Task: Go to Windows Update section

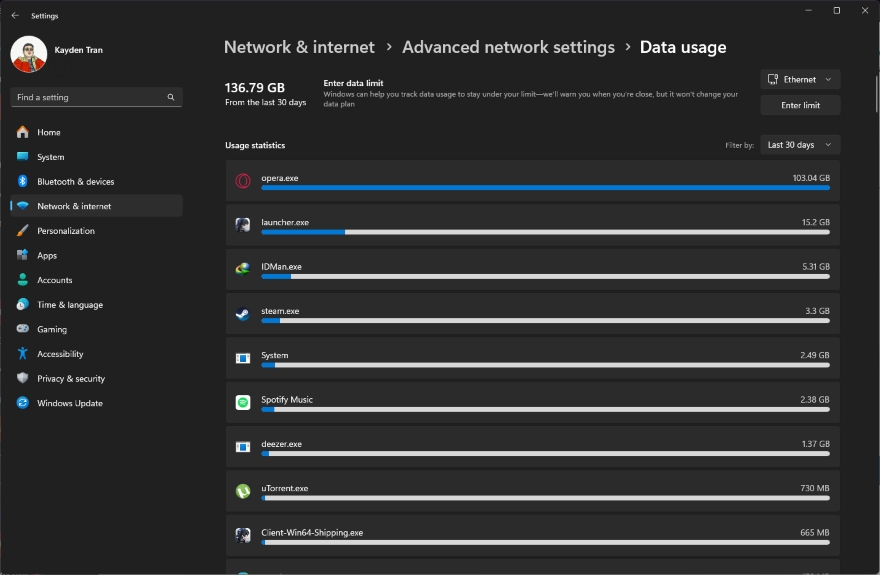Action: pos(70,404)
